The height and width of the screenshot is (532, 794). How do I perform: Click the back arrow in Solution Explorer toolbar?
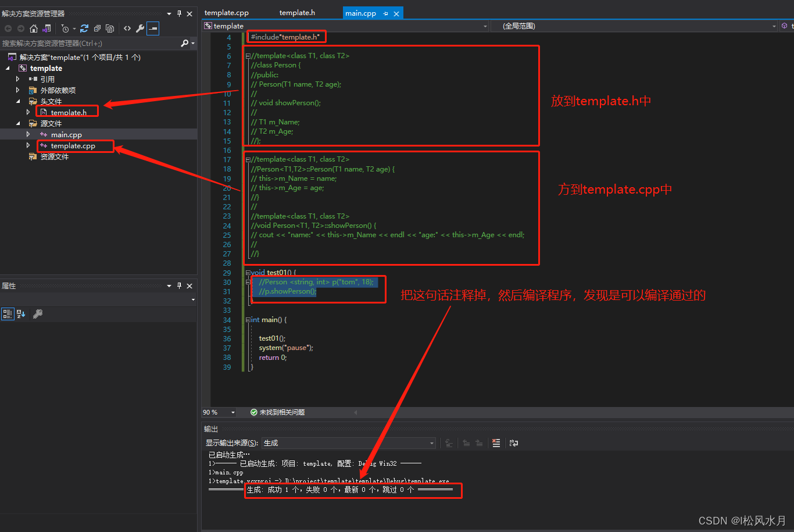pyautogui.click(x=8, y=28)
